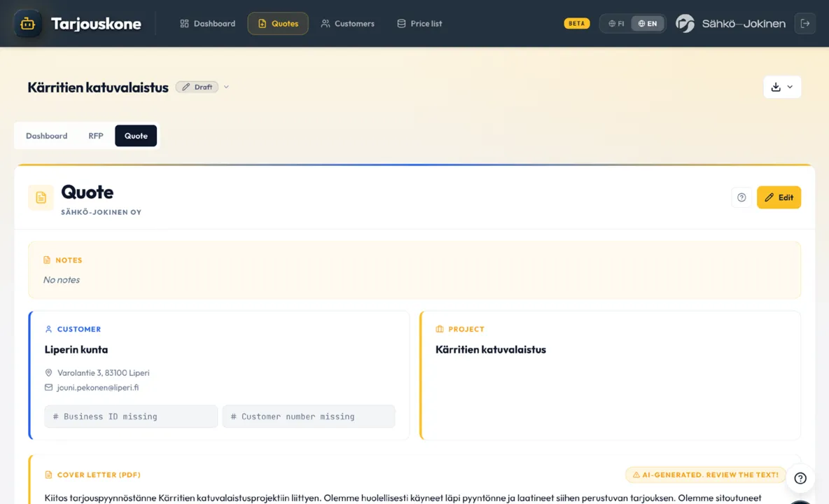Open help for the Quote section

pos(741,197)
